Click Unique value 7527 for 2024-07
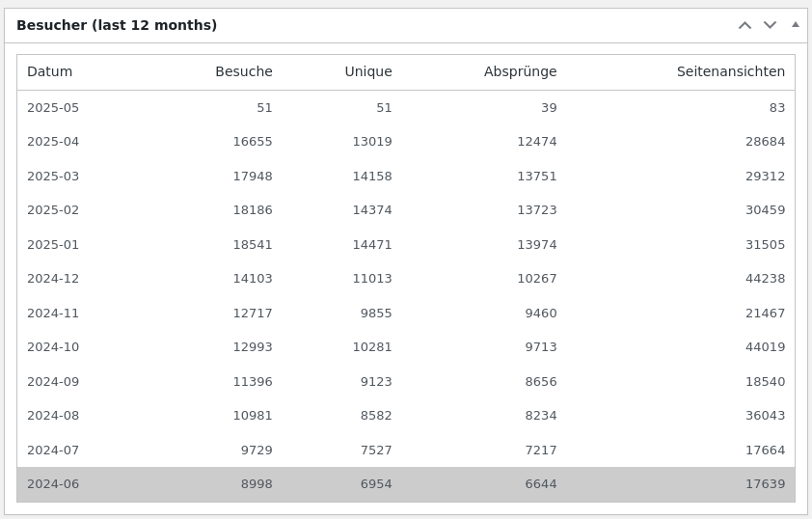Screen dimensions: 812x519 click(376, 451)
